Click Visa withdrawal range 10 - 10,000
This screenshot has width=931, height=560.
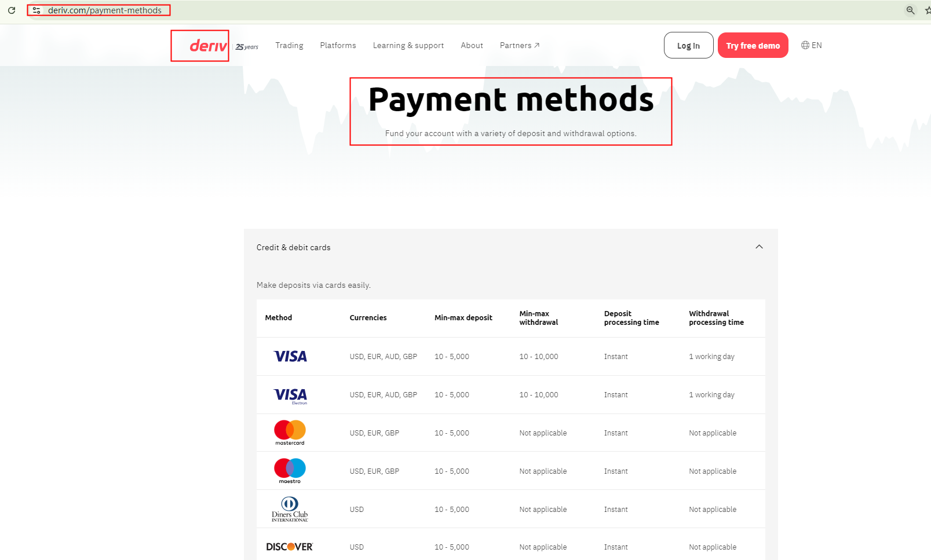coord(539,357)
